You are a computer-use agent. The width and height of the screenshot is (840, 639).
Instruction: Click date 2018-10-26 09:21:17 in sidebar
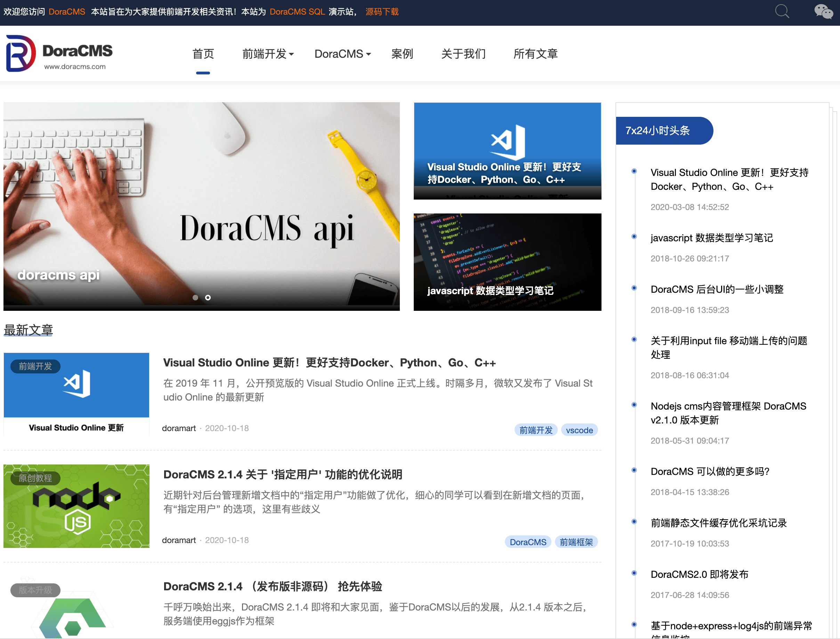pos(690,258)
